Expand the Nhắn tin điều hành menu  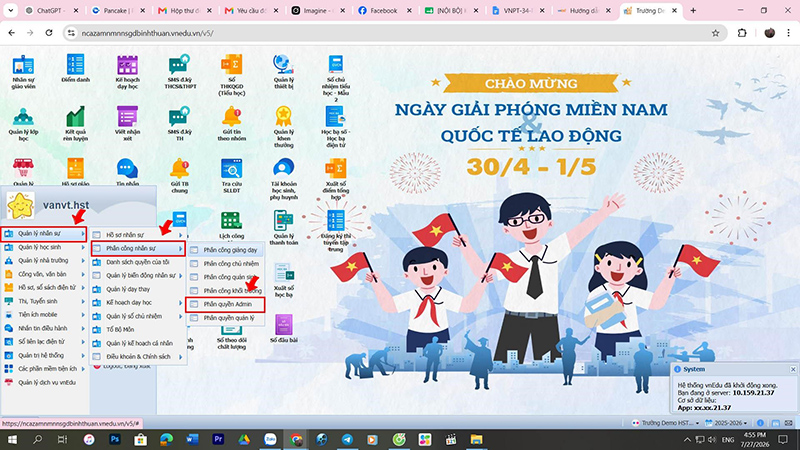click(x=44, y=328)
